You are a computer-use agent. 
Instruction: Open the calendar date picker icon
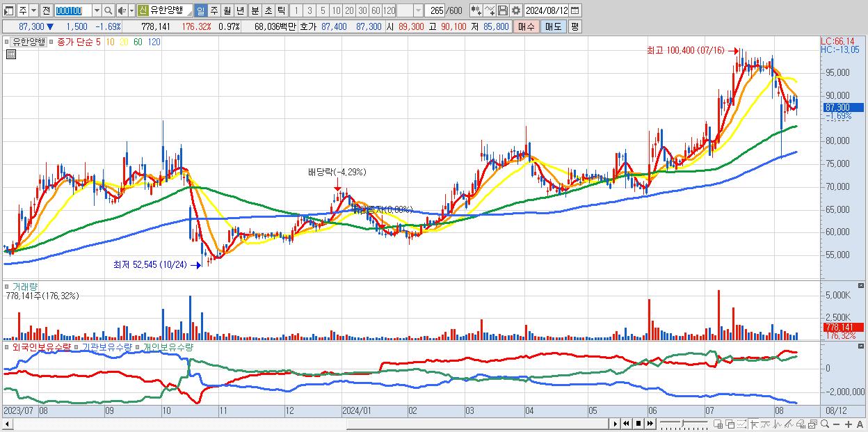[574, 10]
